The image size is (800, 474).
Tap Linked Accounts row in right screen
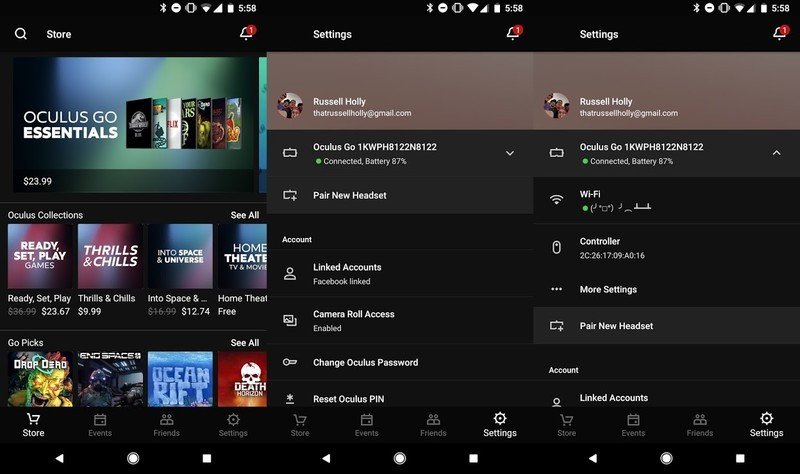[666, 396]
